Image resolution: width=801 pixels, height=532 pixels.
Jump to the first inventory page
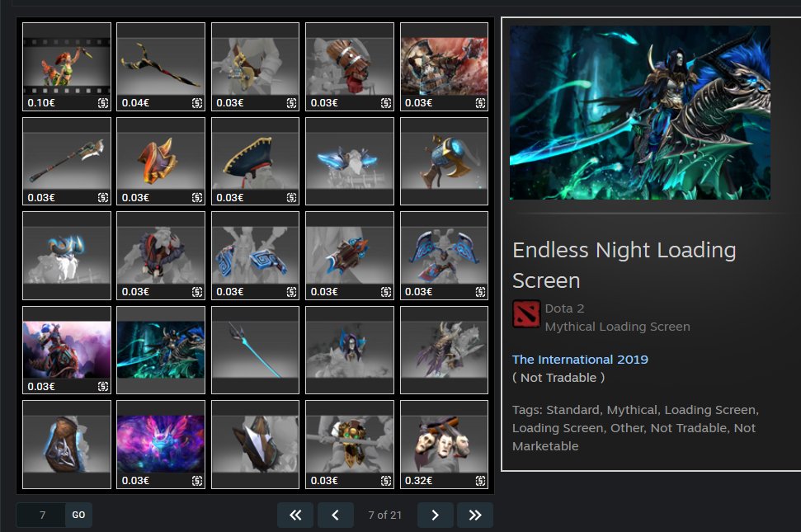(x=295, y=516)
